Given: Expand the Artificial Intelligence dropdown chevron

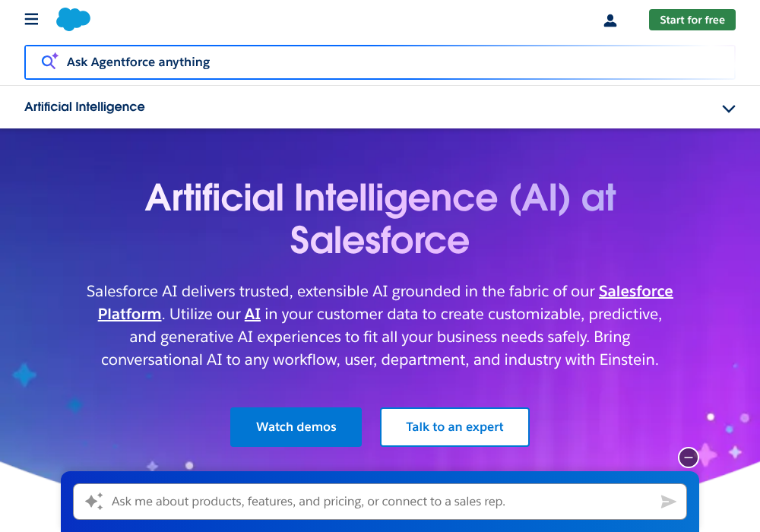Looking at the screenshot, I should pos(729,108).
